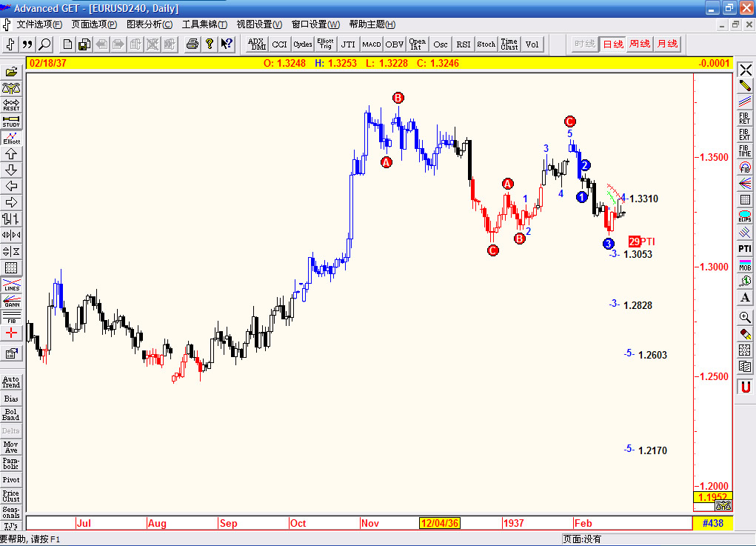Click the highlighted date 12/04/36 marker

pyautogui.click(x=440, y=523)
